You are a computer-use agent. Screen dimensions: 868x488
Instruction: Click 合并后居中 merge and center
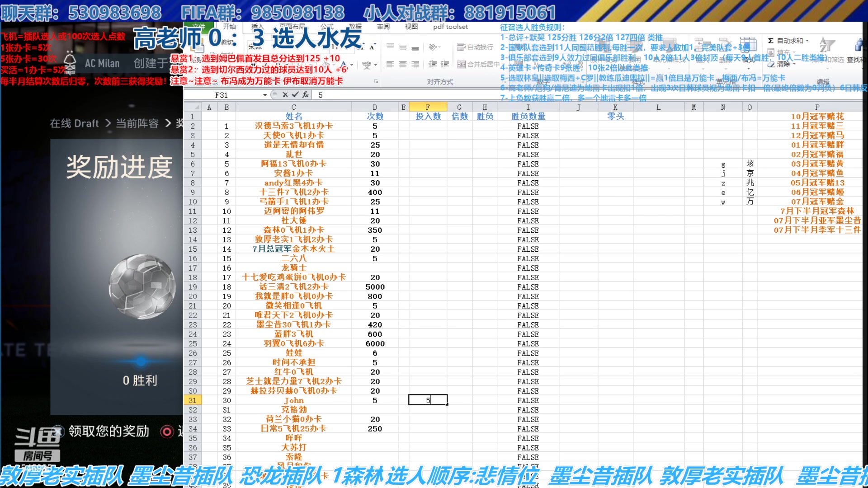(x=478, y=65)
